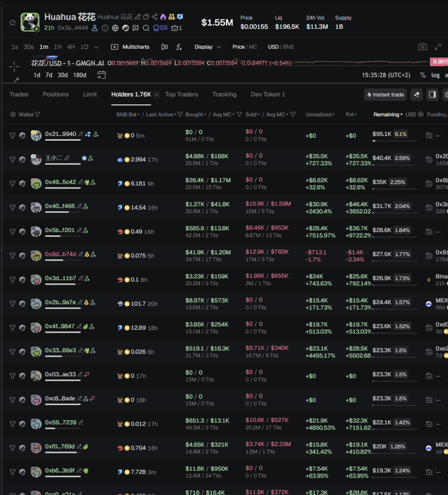Expand the Holders tab dropdown arrow

156,95
